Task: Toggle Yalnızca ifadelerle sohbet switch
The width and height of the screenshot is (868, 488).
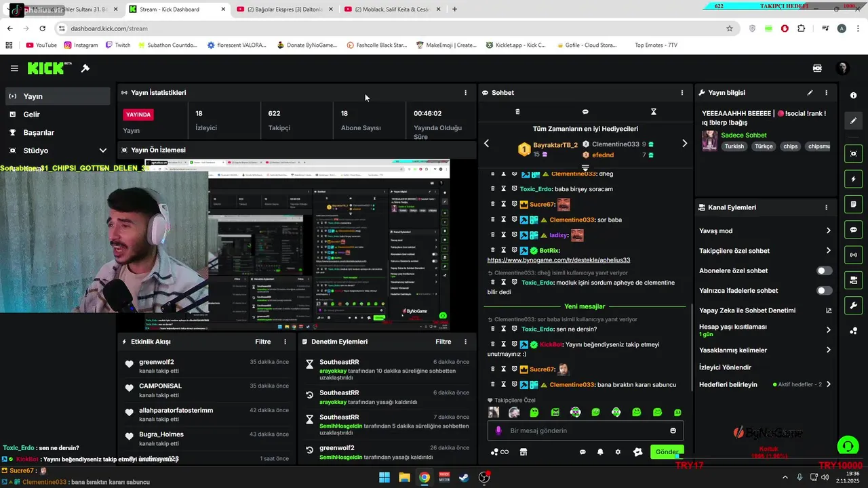Action: pyautogui.click(x=824, y=291)
